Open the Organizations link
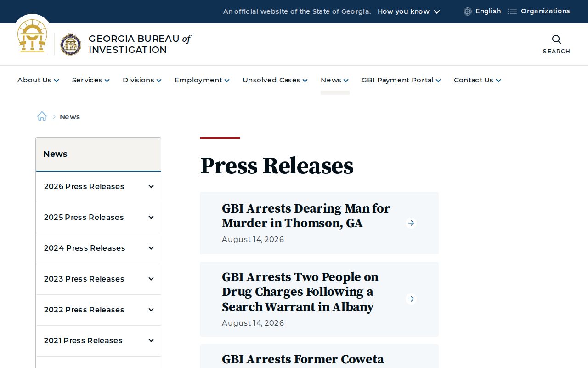This screenshot has height=368, width=588. click(545, 11)
